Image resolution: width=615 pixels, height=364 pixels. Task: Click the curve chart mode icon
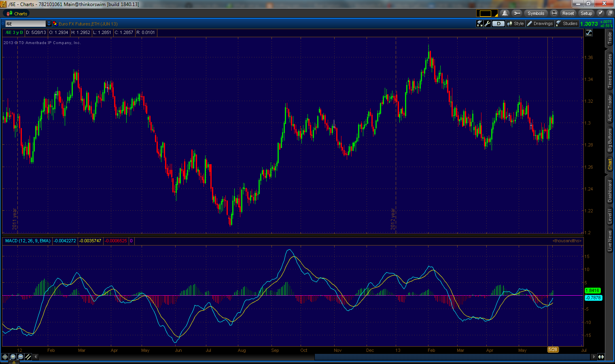(x=589, y=33)
